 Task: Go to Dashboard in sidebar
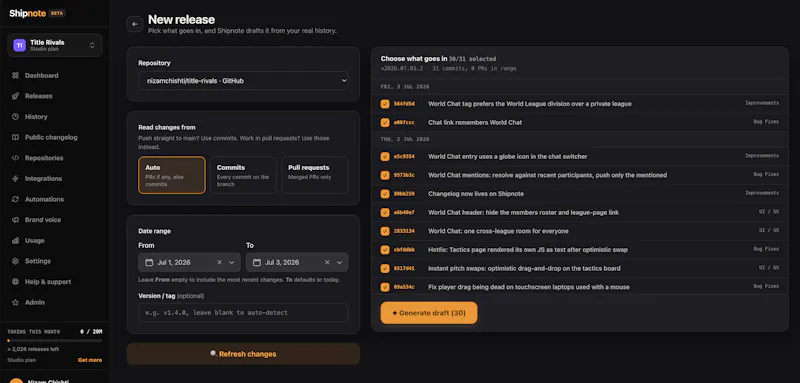click(x=41, y=75)
